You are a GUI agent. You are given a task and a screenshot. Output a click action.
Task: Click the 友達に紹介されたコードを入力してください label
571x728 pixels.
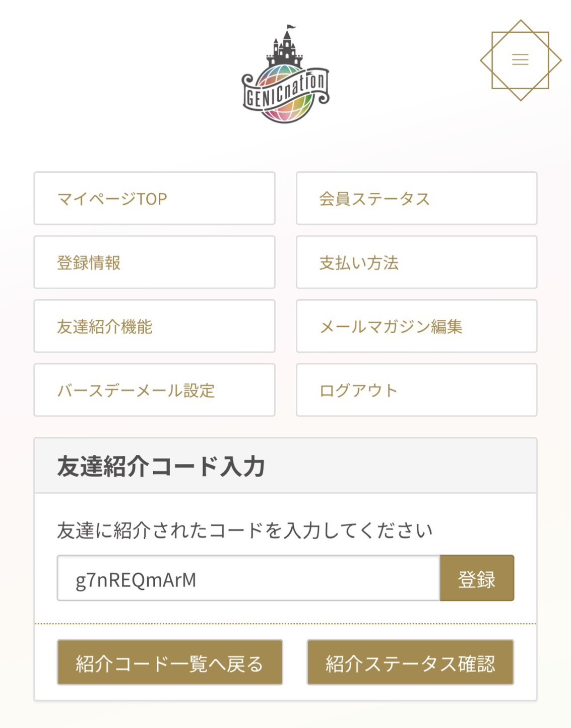pyautogui.click(x=245, y=531)
